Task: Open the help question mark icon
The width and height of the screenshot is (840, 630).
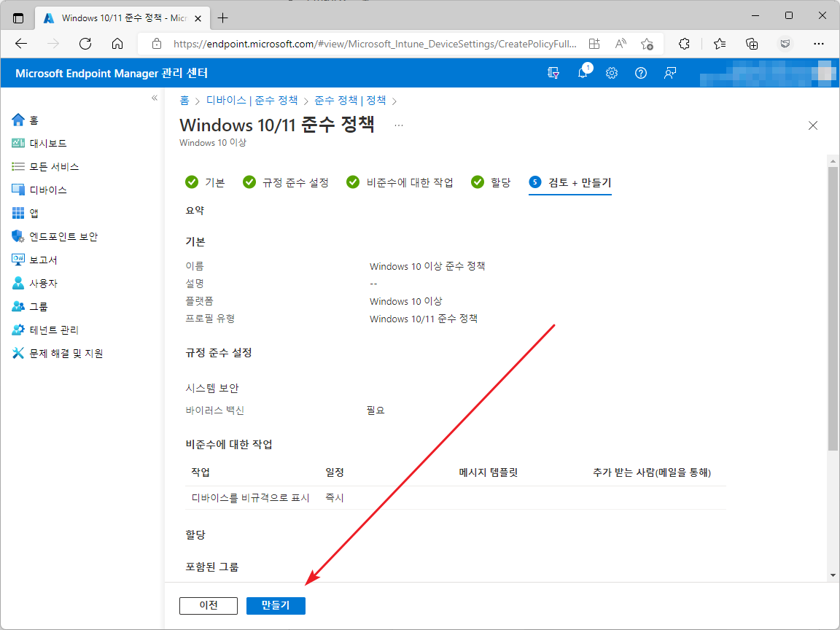Action: pos(641,73)
